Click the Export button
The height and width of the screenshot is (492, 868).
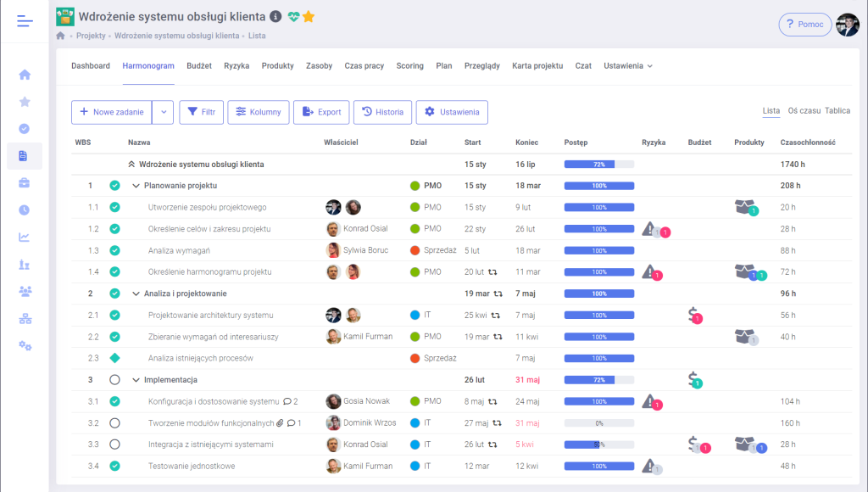pyautogui.click(x=321, y=112)
